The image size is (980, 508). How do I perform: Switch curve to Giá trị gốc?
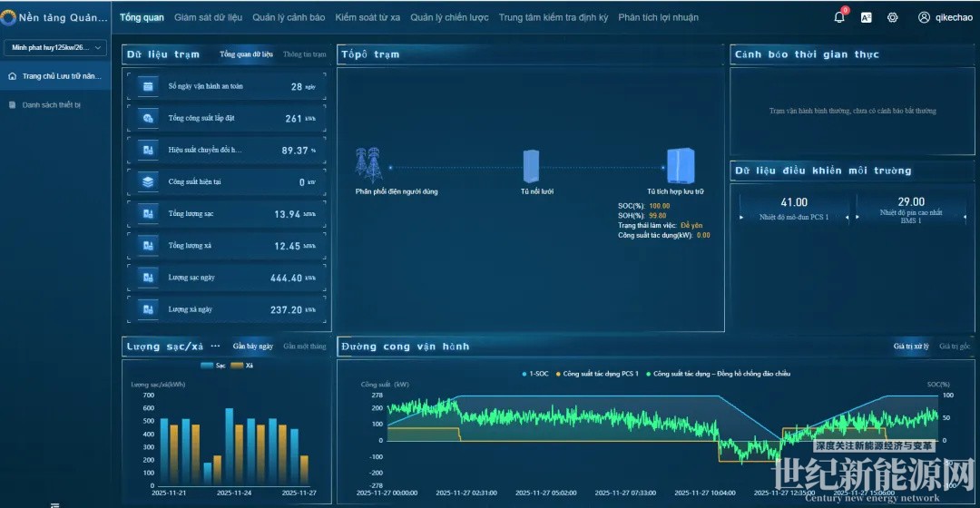[955, 347]
